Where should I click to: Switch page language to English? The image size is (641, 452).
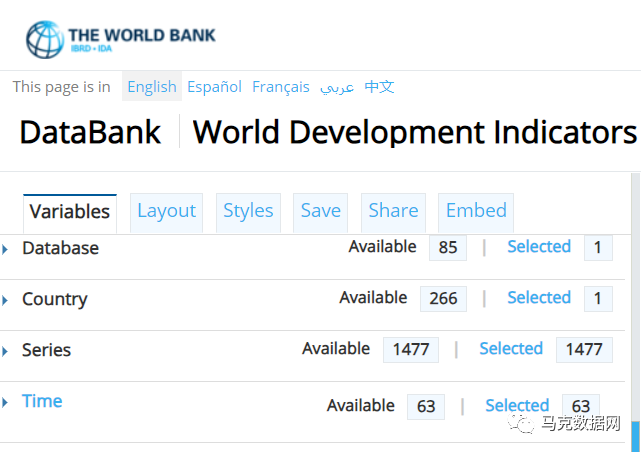(152, 87)
